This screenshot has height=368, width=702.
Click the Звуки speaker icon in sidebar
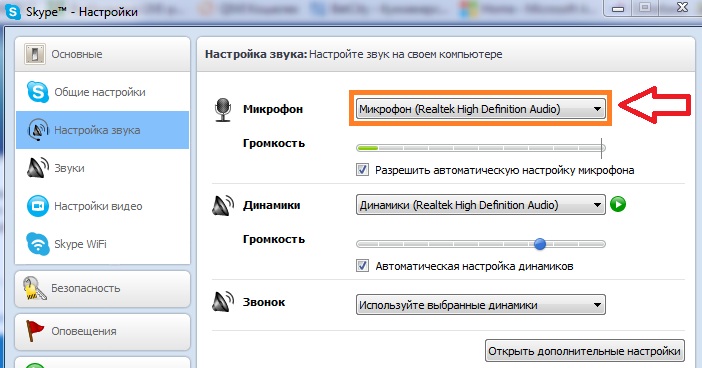click(38, 168)
